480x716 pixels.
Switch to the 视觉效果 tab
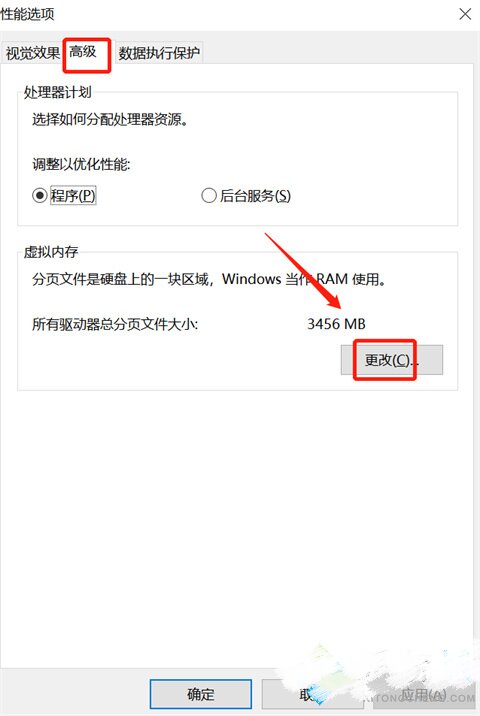(32, 53)
